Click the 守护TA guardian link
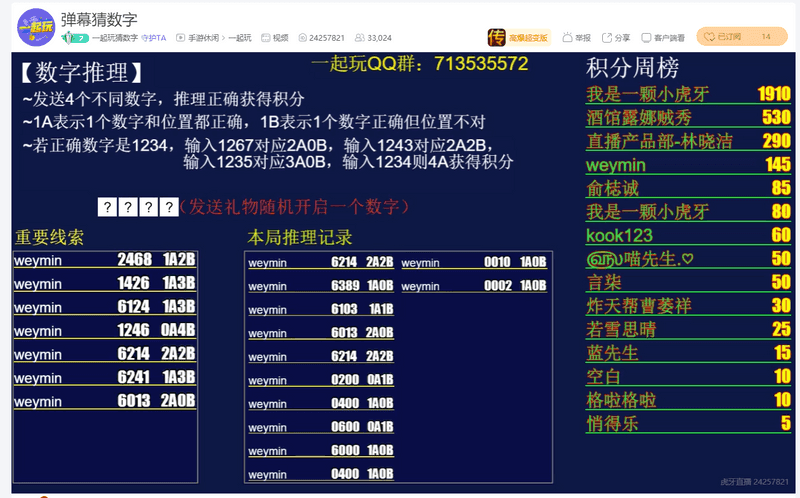Viewport: 800px width, 498px height. [153, 38]
